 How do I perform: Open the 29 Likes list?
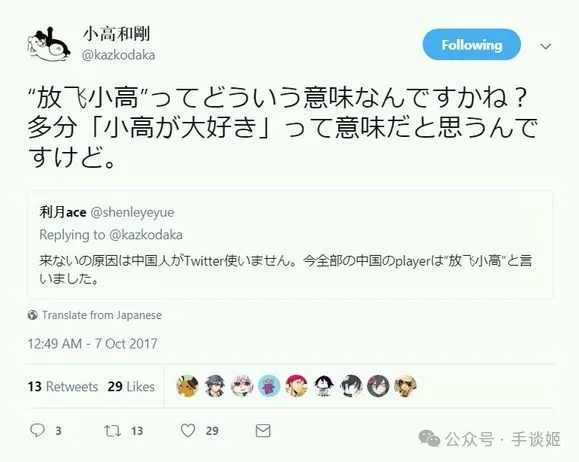(131, 387)
